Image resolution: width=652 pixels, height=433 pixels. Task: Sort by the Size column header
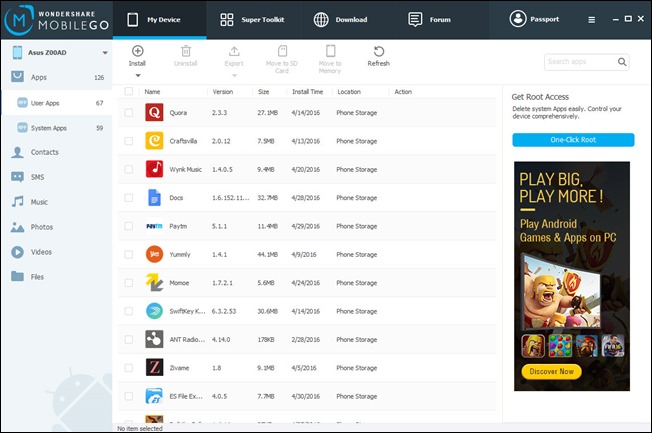pyautogui.click(x=264, y=92)
